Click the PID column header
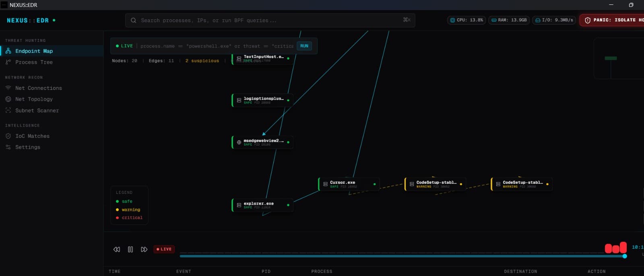This screenshot has width=644, height=276. 266,272
